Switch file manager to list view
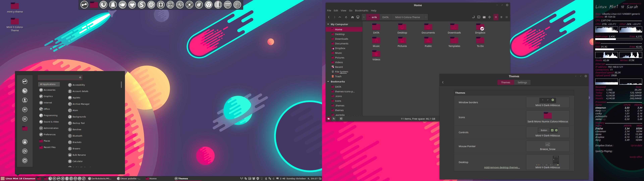644x181 pixels. coord(501,17)
